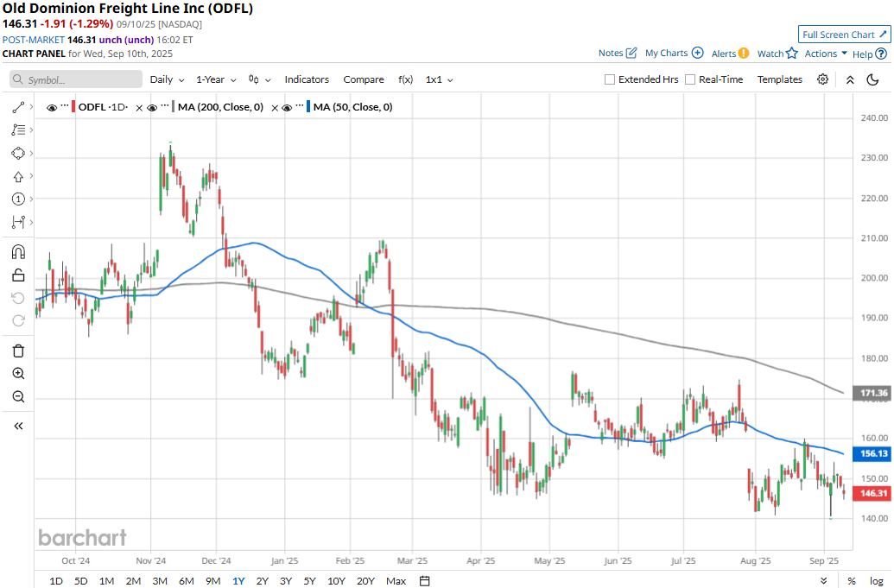
Task: Click the Notes edit icon
Action: (631, 53)
